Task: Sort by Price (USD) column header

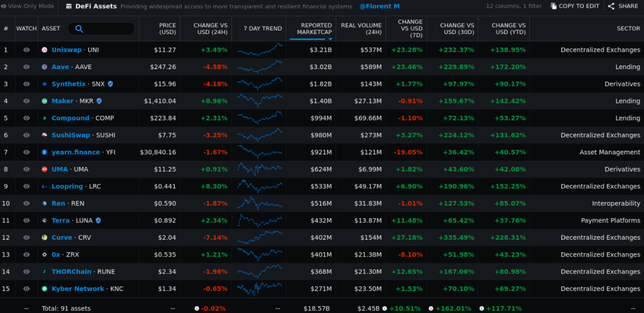Action: point(168,29)
